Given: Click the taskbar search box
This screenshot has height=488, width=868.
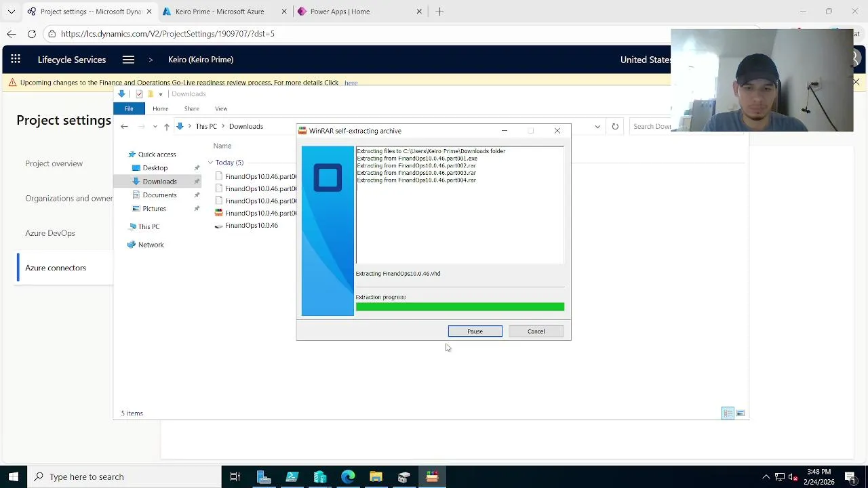Looking at the screenshot, I should coord(124,476).
